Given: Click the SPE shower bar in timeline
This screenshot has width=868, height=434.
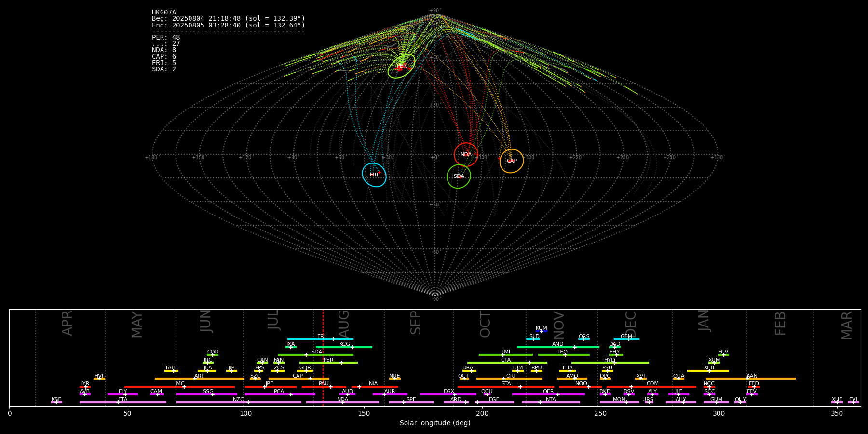Looking at the screenshot, I should [x=411, y=402].
